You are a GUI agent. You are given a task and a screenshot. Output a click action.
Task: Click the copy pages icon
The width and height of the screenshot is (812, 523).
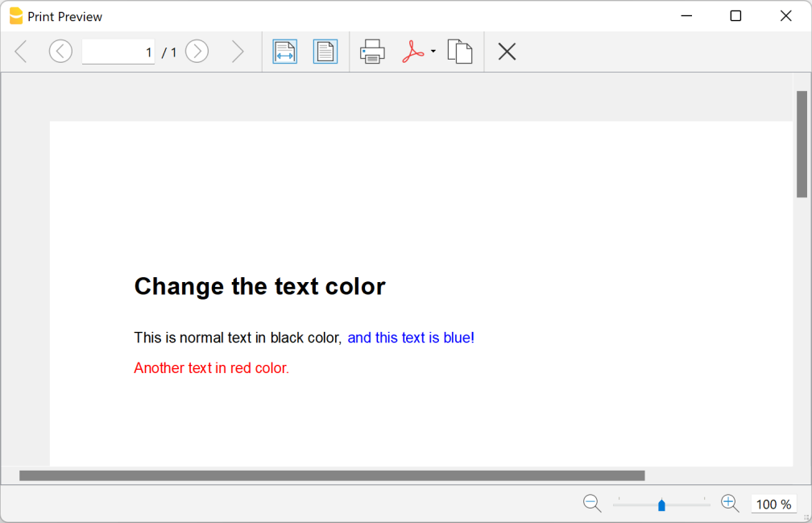click(x=459, y=51)
